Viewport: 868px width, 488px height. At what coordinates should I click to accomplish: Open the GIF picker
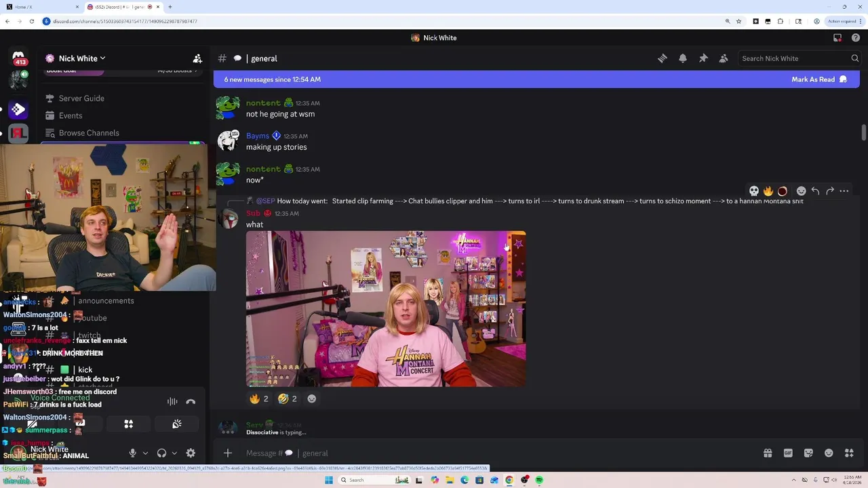pyautogui.click(x=788, y=453)
